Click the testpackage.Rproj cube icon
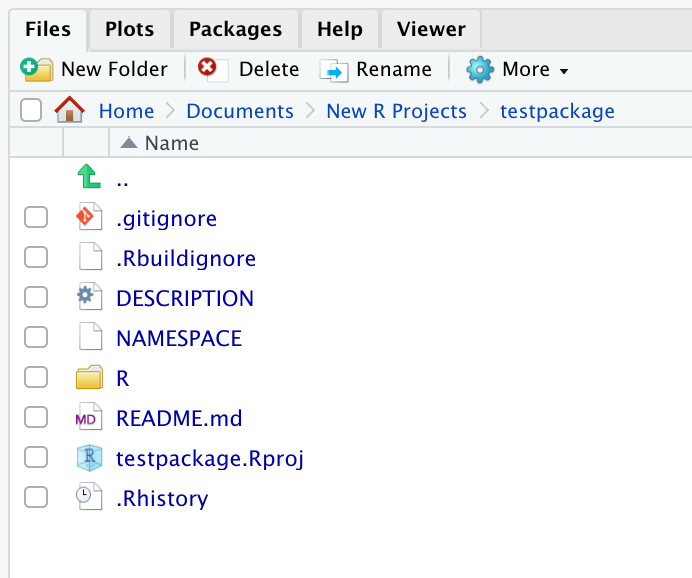The image size is (692, 578). (x=89, y=458)
